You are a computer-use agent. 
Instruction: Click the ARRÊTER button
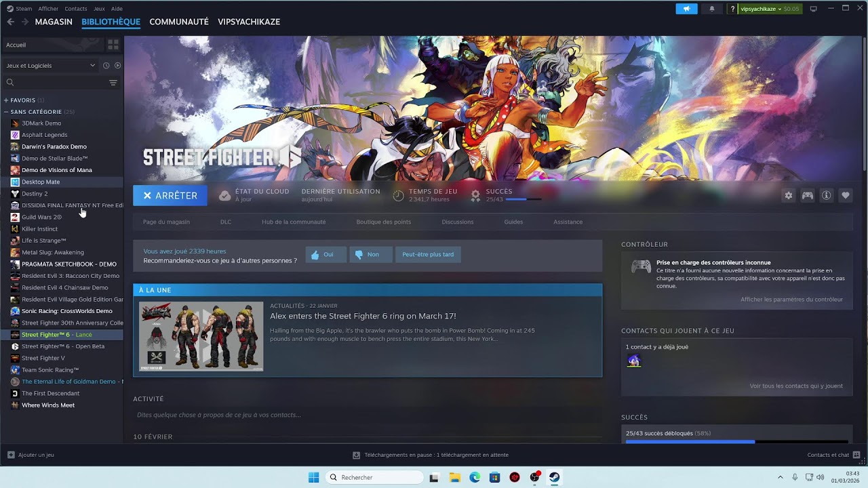pyautogui.click(x=170, y=195)
